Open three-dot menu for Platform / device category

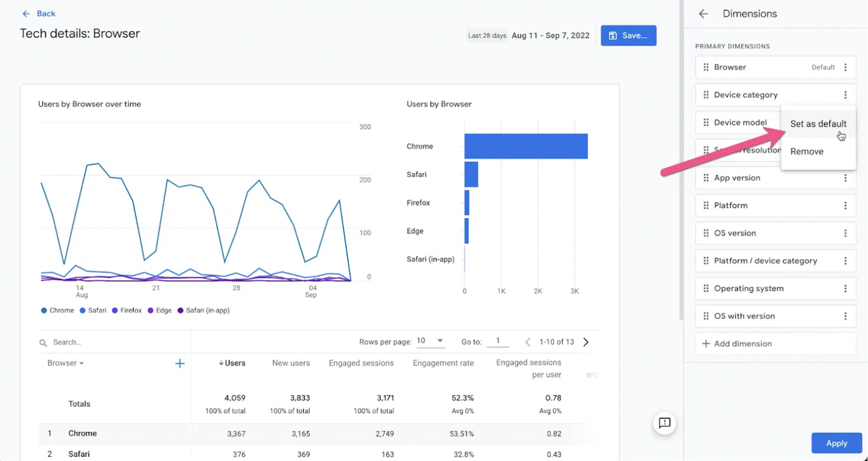(x=845, y=261)
